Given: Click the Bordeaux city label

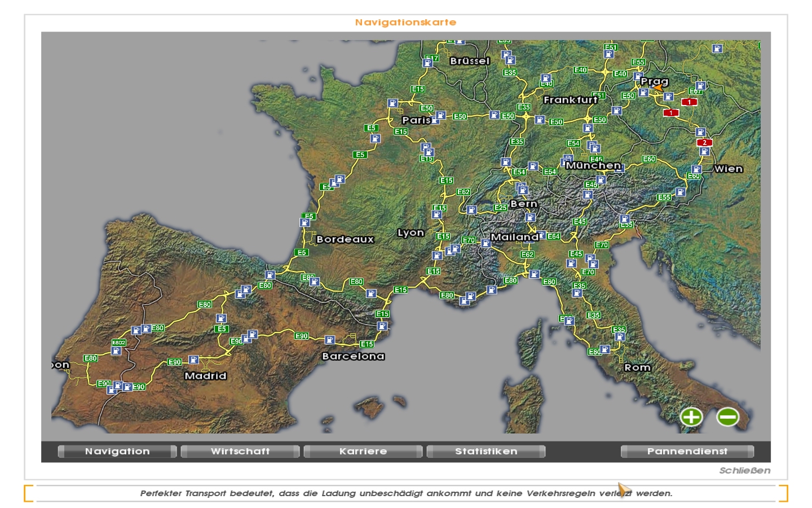Looking at the screenshot, I should tap(345, 239).
